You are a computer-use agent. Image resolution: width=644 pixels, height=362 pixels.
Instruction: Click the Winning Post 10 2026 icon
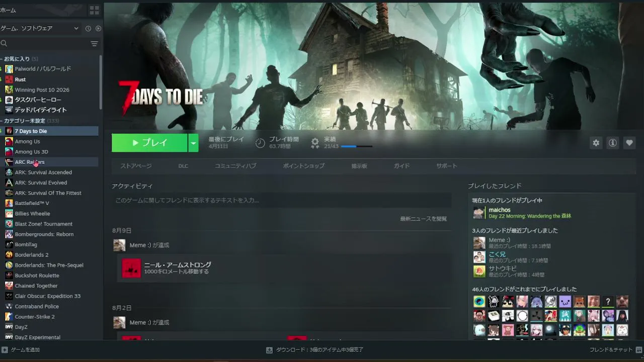(9, 89)
